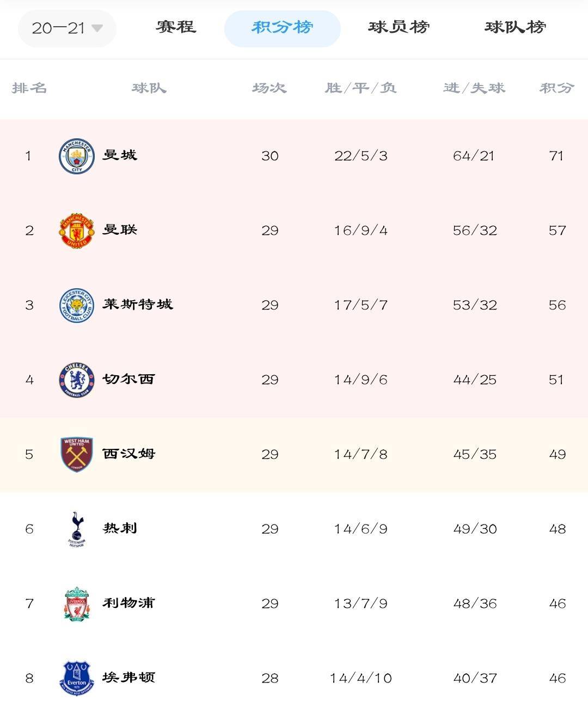
Task: Tap the Chelsea club crest
Action: pyautogui.click(x=77, y=380)
